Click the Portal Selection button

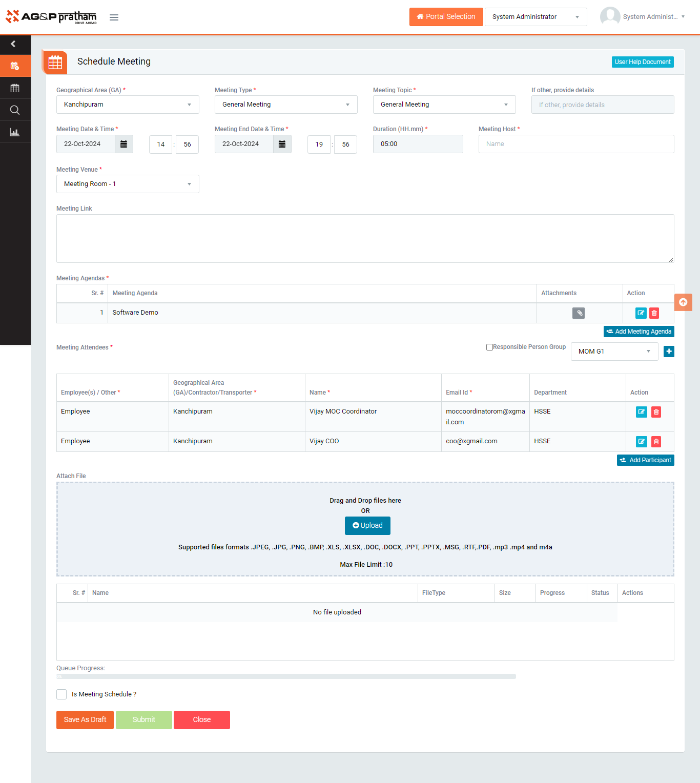tap(446, 17)
